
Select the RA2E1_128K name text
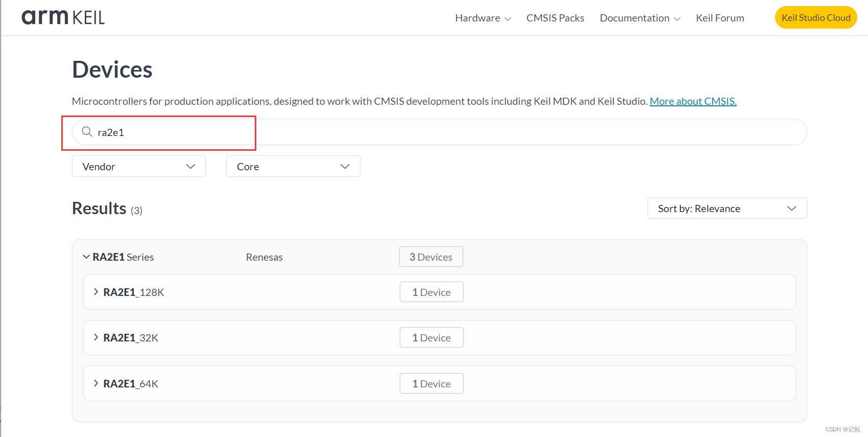134,292
